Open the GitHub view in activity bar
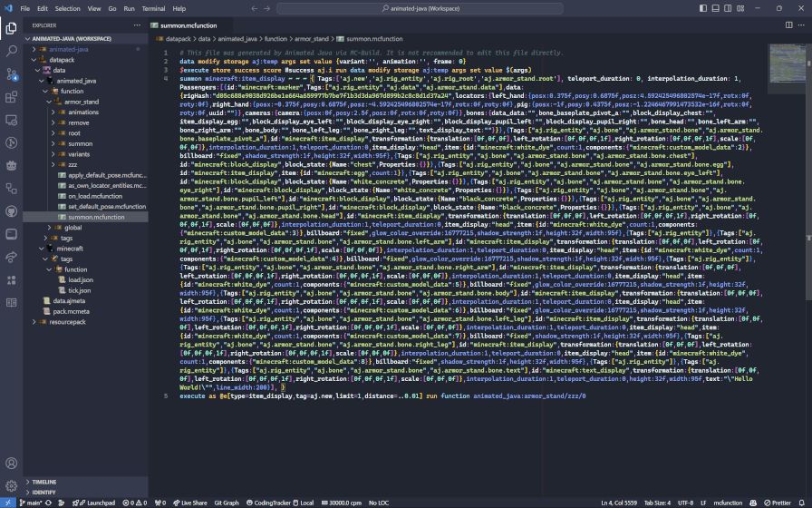Viewport: 812px width, 508px height. pyautogui.click(x=12, y=211)
